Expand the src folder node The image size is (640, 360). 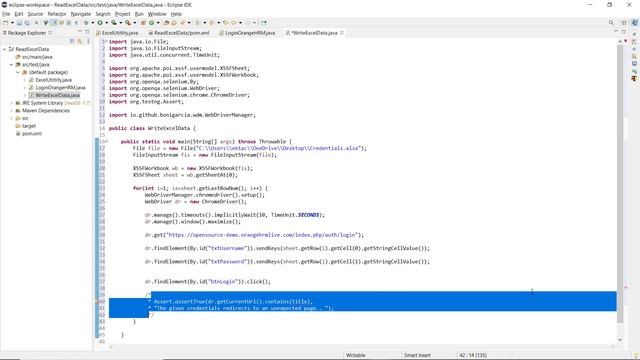(x=11, y=118)
